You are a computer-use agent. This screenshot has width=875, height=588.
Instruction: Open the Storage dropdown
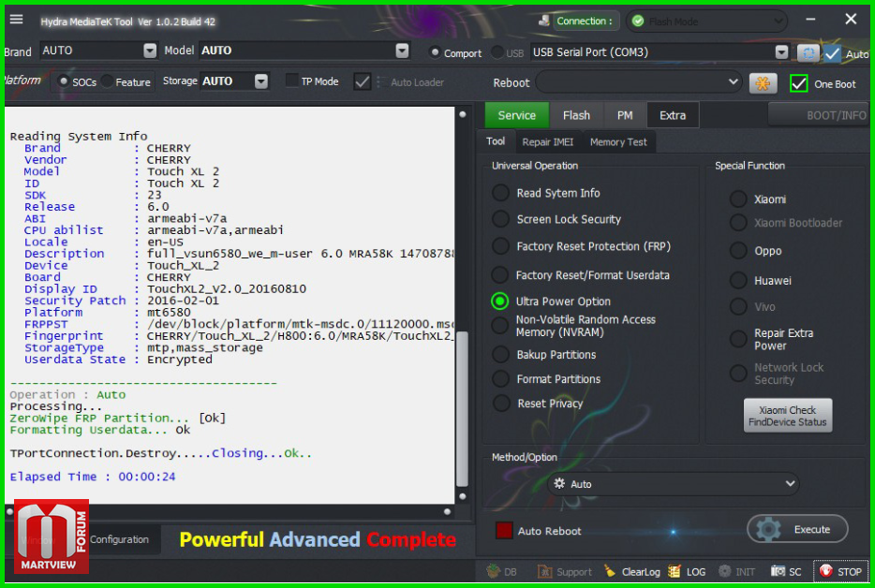[x=260, y=81]
